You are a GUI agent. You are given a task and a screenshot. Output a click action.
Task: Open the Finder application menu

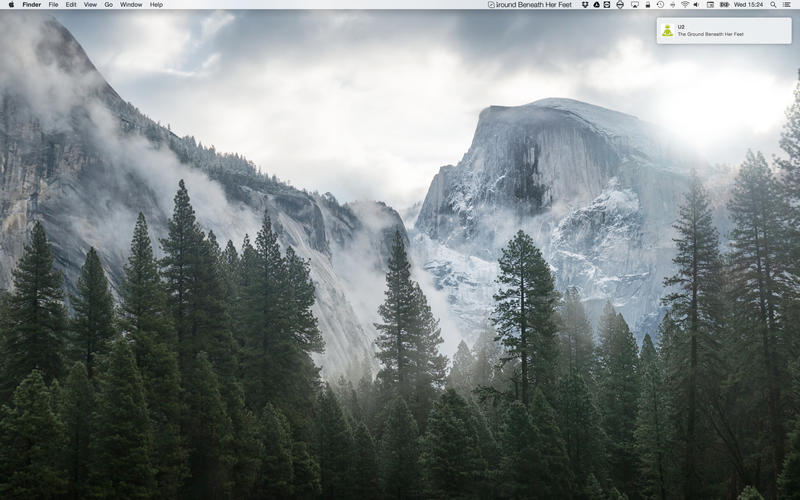tap(32, 4)
